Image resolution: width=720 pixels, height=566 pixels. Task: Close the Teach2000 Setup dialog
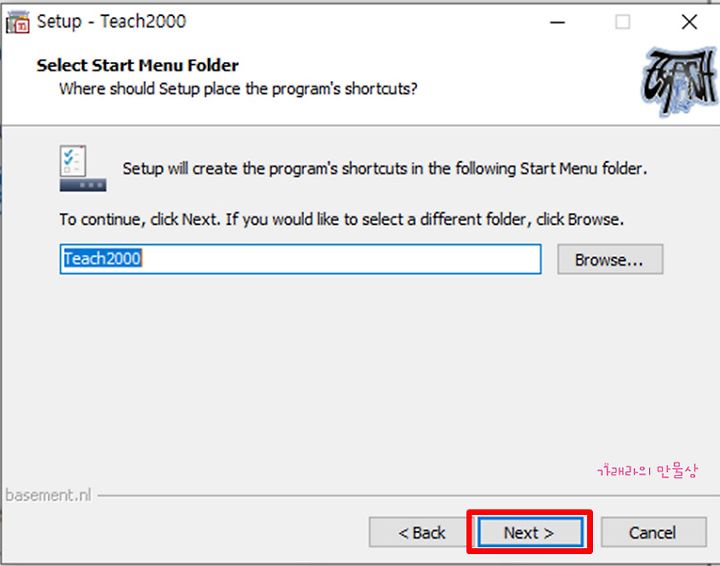[x=689, y=22]
